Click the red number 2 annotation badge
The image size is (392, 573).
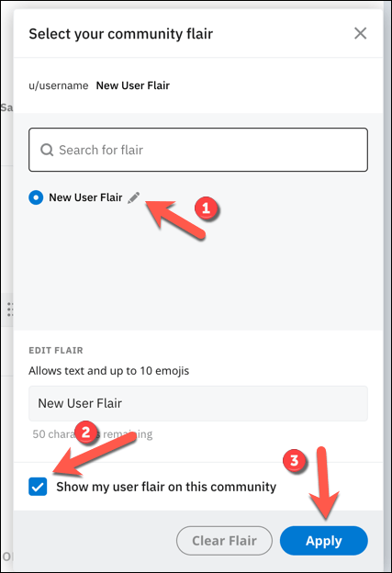[86, 433]
